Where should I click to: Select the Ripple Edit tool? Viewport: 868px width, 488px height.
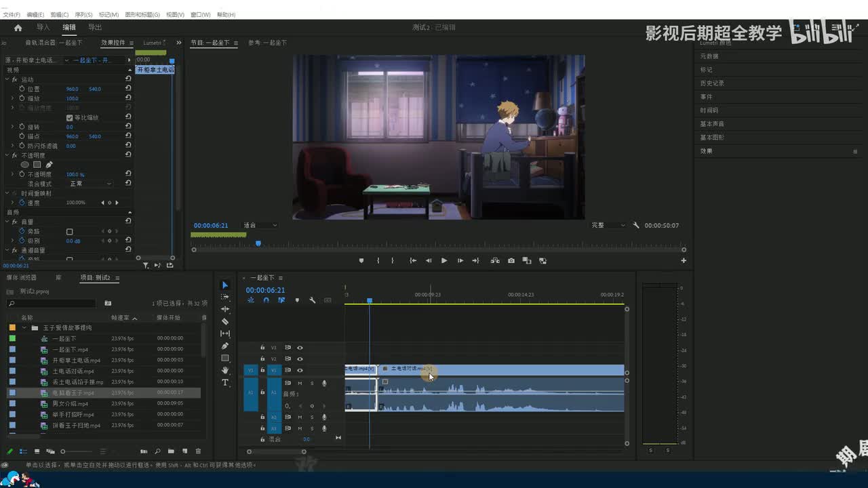(225, 309)
